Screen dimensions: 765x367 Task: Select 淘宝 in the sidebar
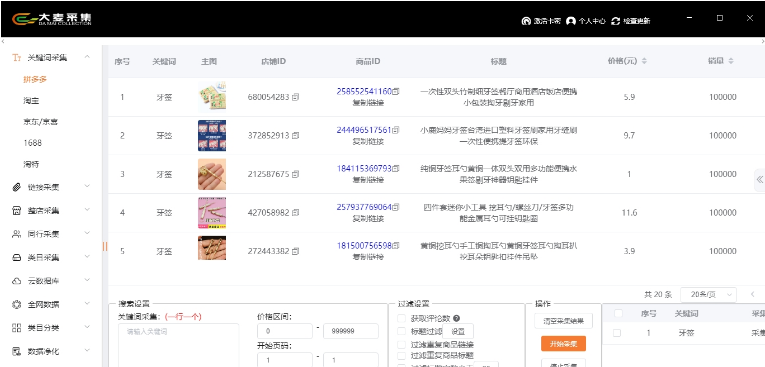coord(31,101)
